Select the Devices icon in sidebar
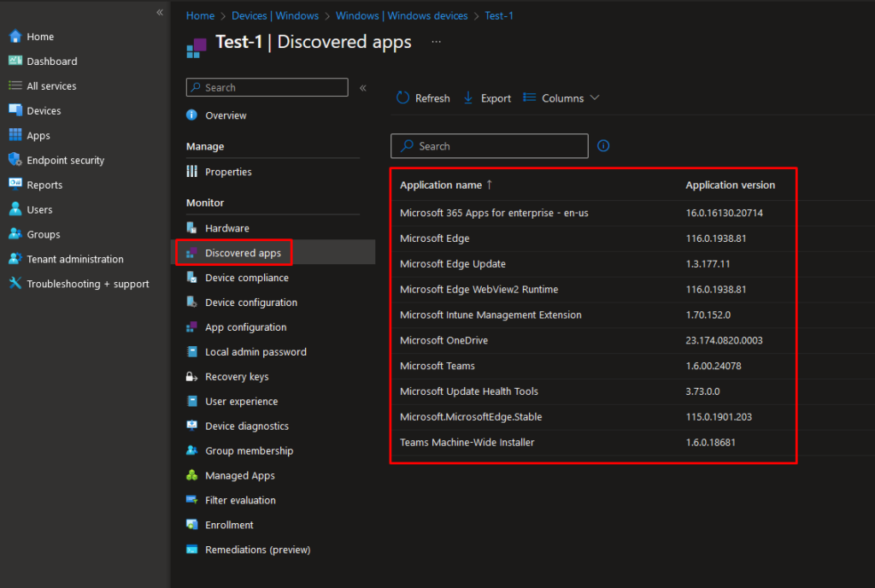 pyautogui.click(x=15, y=110)
